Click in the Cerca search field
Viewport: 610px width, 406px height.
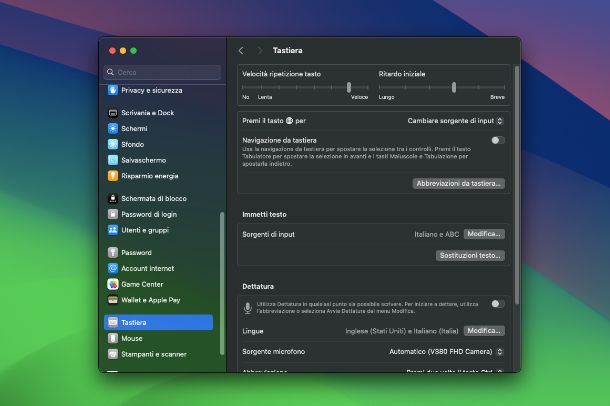coord(162,72)
